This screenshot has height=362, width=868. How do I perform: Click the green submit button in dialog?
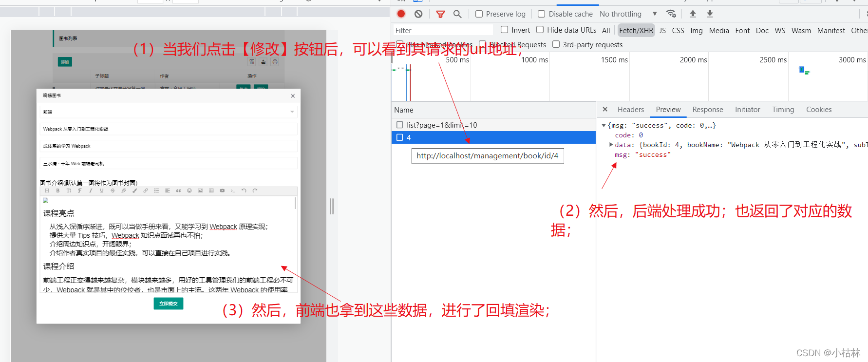169,304
